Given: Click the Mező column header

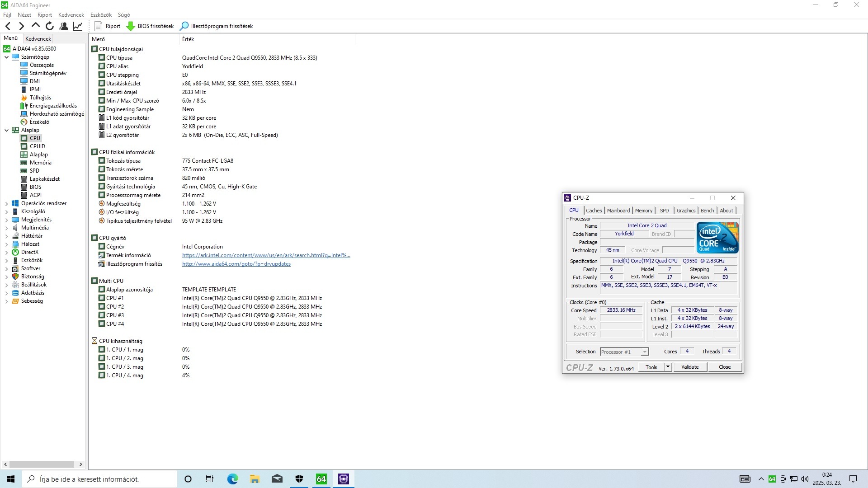Looking at the screenshot, I should coord(134,39).
